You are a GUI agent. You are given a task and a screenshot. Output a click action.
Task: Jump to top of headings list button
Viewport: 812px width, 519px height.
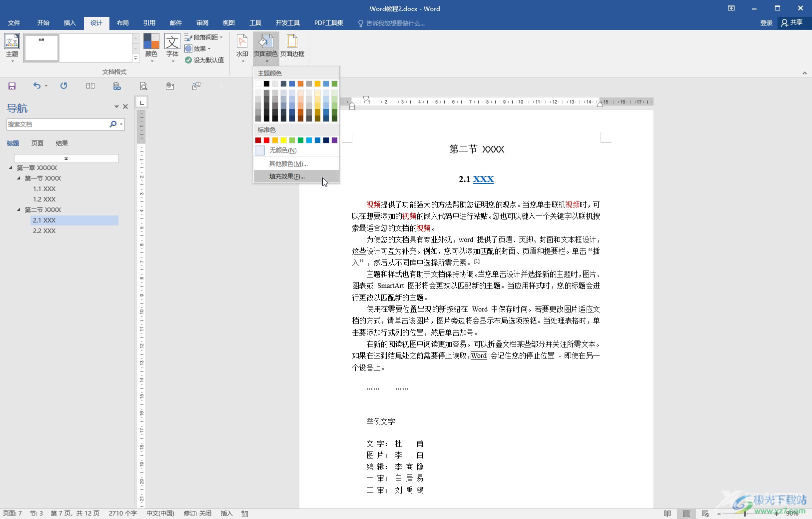coord(66,158)
